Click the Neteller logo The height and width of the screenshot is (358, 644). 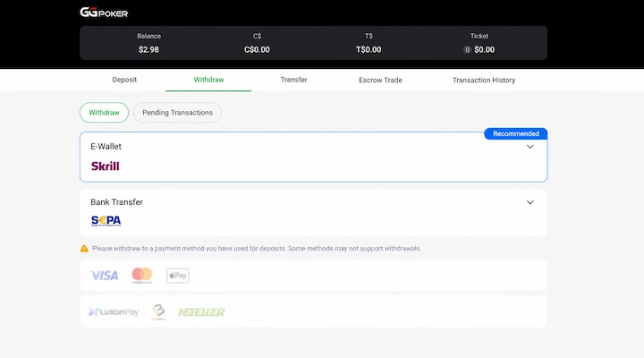pyautogui.click(x=201, y=312)
